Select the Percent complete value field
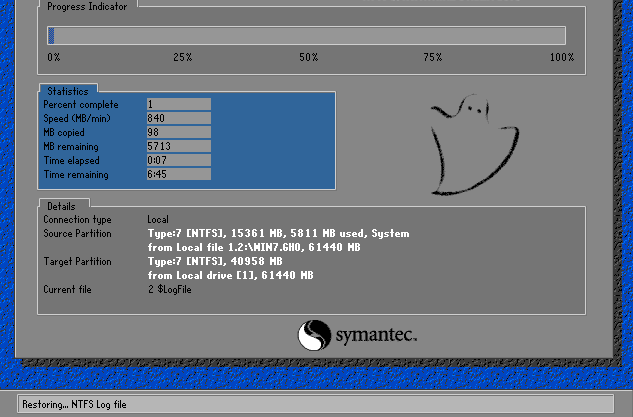Screen dimensions: 633x417 tap(178, 105)
